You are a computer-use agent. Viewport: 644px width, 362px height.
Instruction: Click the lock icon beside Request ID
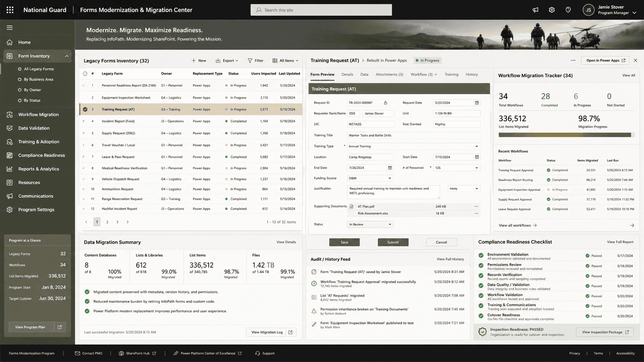pos(386,103)
